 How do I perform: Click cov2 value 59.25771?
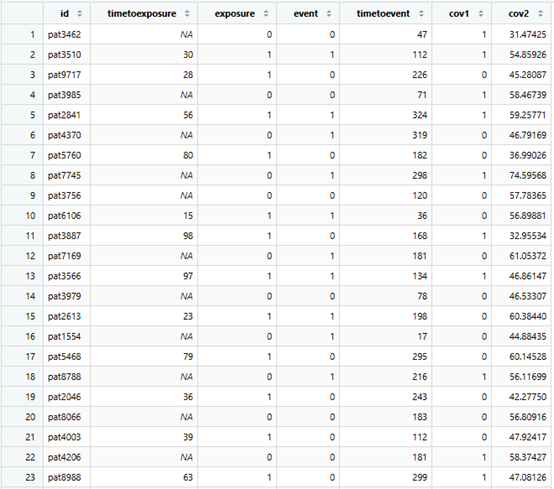click(528, 115)
